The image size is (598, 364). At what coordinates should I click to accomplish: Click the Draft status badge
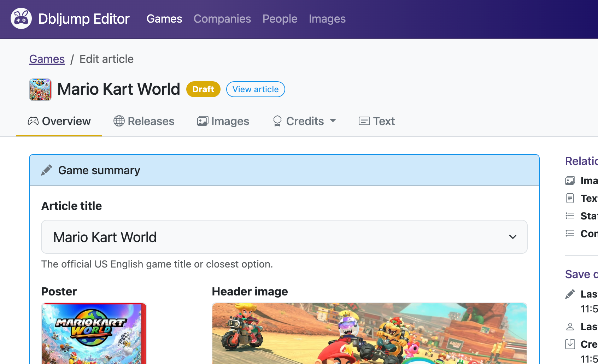(x=203, y=89)
